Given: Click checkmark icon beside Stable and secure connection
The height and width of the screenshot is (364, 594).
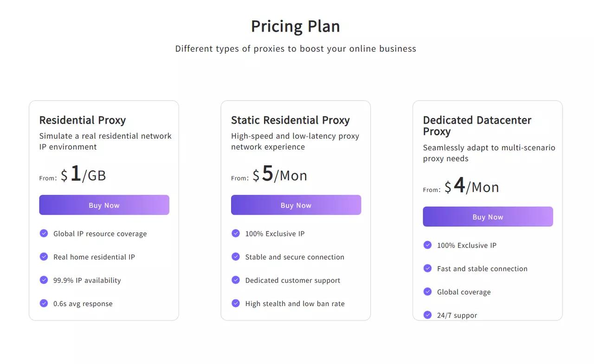Looking at the screenshot, I should tap(236, 256).
